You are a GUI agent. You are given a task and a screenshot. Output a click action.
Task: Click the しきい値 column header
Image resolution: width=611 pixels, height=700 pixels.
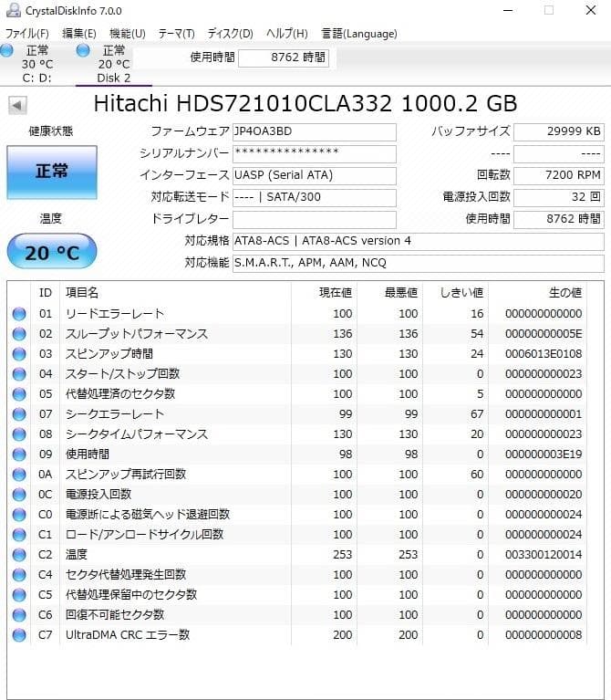[462, 293]
